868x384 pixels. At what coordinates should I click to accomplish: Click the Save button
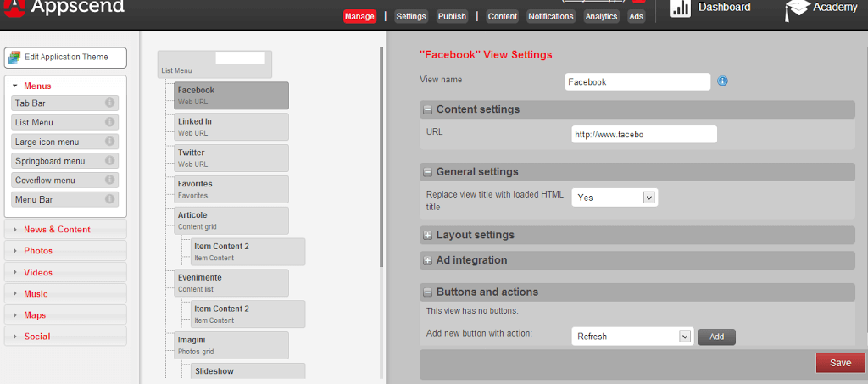(840, 363)
